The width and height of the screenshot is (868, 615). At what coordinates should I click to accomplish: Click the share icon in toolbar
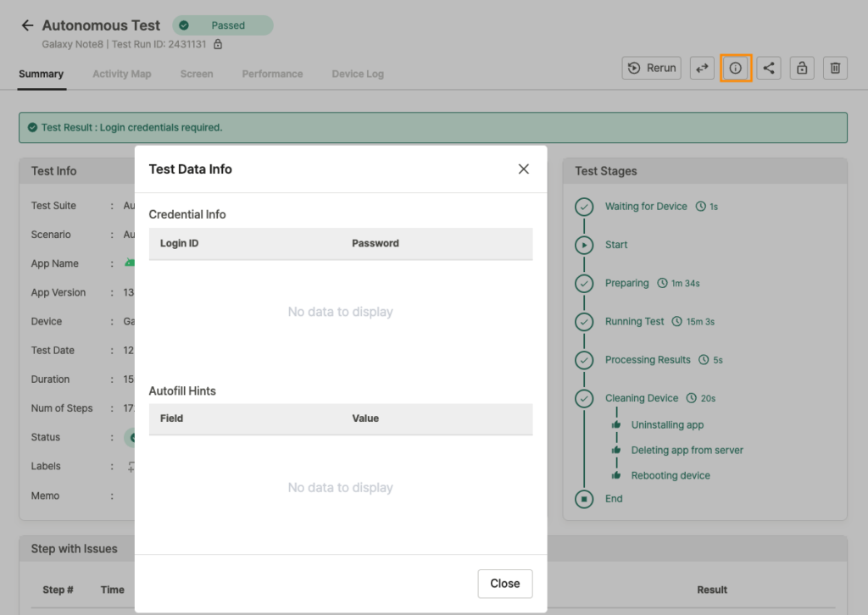pyautogui.click(x=769, y=68)
